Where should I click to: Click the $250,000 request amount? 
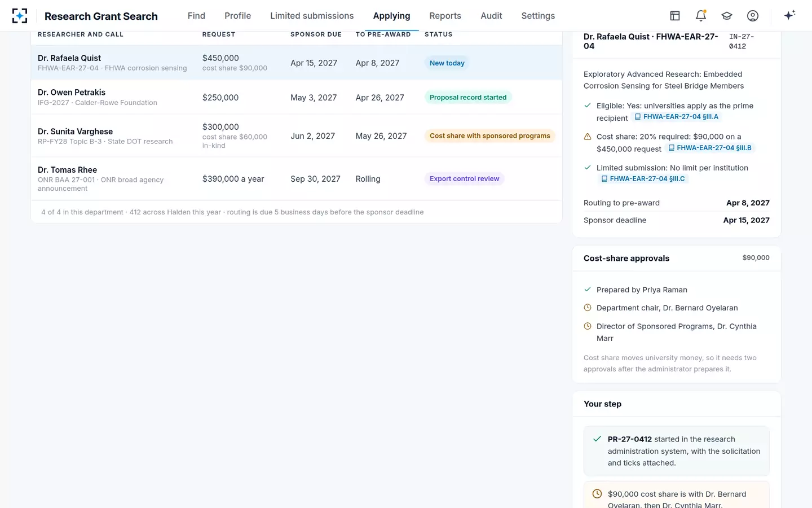tap(220, 98)
